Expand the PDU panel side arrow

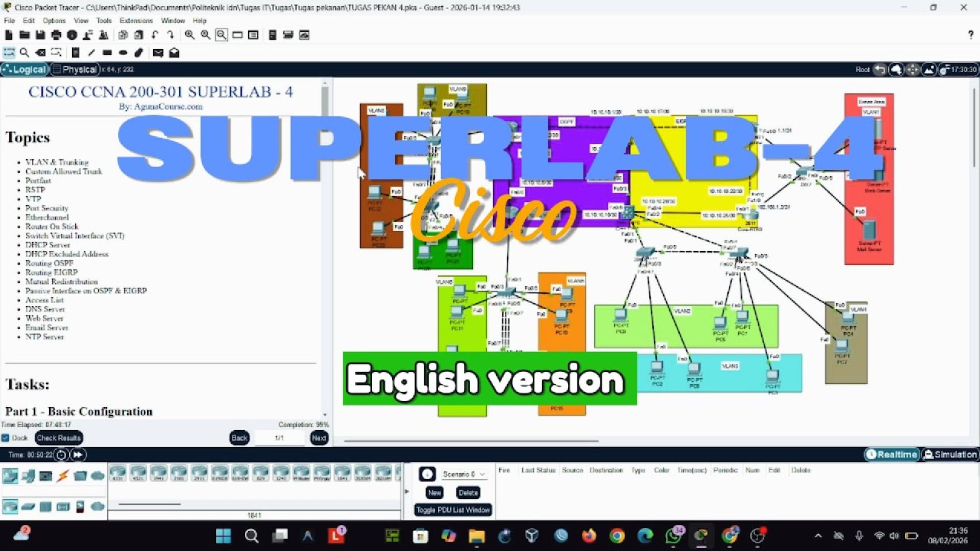coord(406,493)
